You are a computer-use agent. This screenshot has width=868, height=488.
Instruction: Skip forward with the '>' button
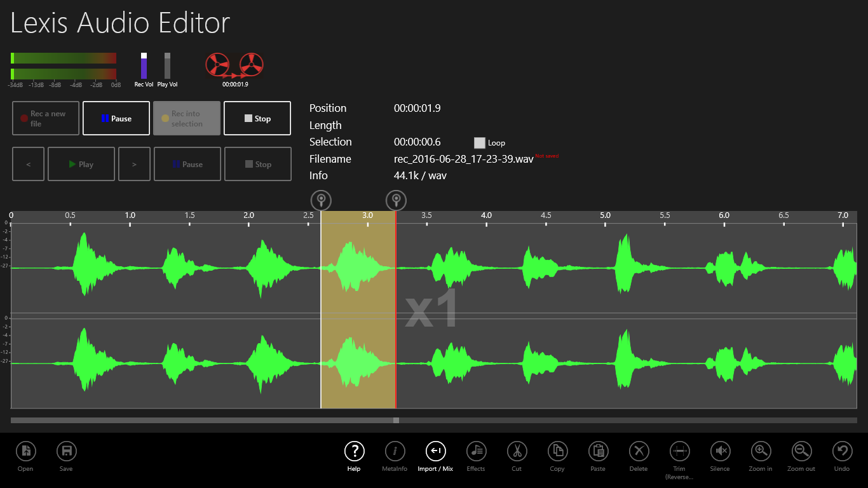click(134, 164)
